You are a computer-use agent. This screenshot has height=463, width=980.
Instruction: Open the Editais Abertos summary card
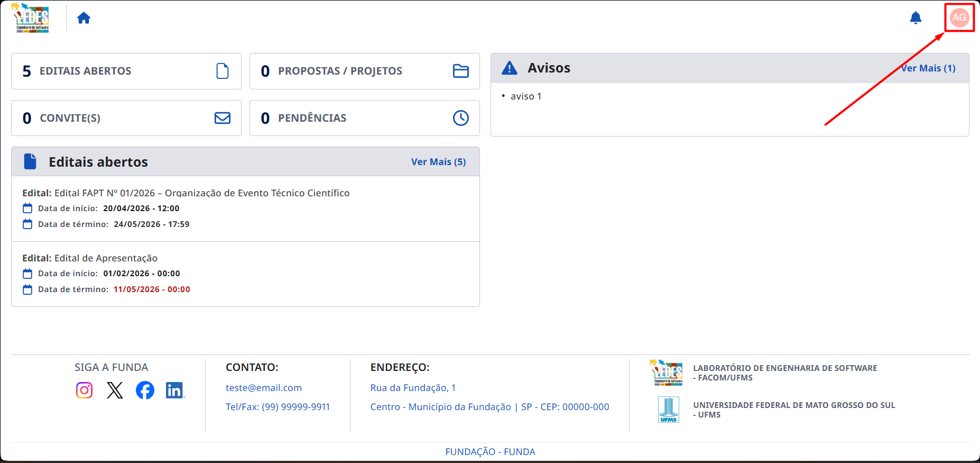tap(126, 71)
